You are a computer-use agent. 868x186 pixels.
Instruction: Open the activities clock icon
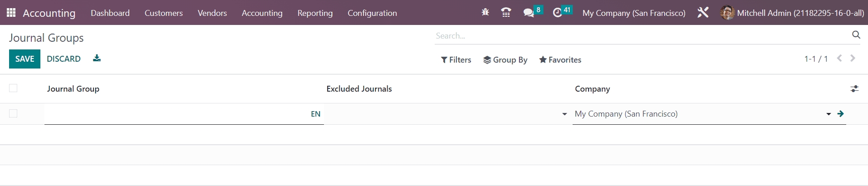558,13
